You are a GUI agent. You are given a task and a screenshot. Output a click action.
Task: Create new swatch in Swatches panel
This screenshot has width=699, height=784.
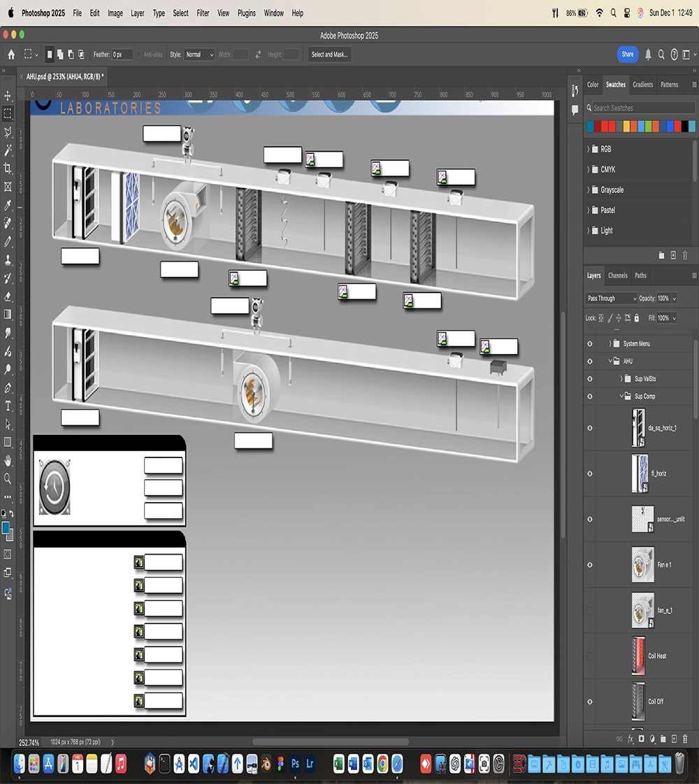click(x=673, y=255)
